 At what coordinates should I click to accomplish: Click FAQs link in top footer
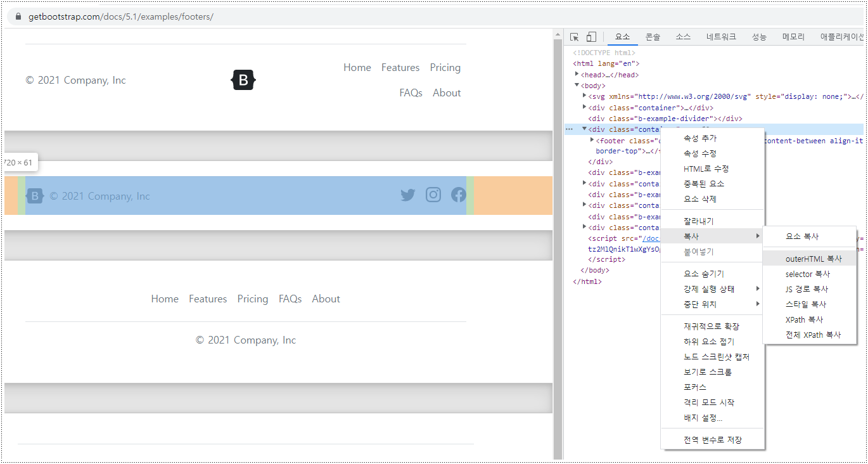click(411, 93)
